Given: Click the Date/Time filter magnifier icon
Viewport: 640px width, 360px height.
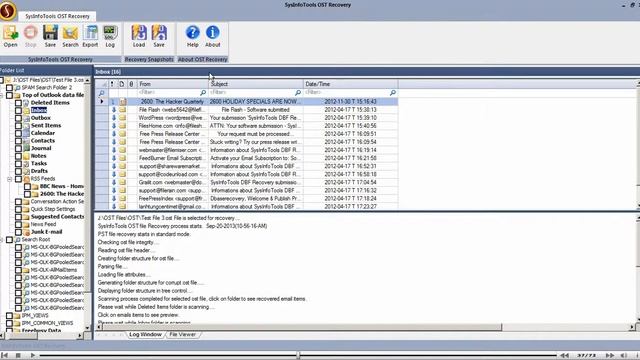Looking at the screenshot, I should (393, 93).
